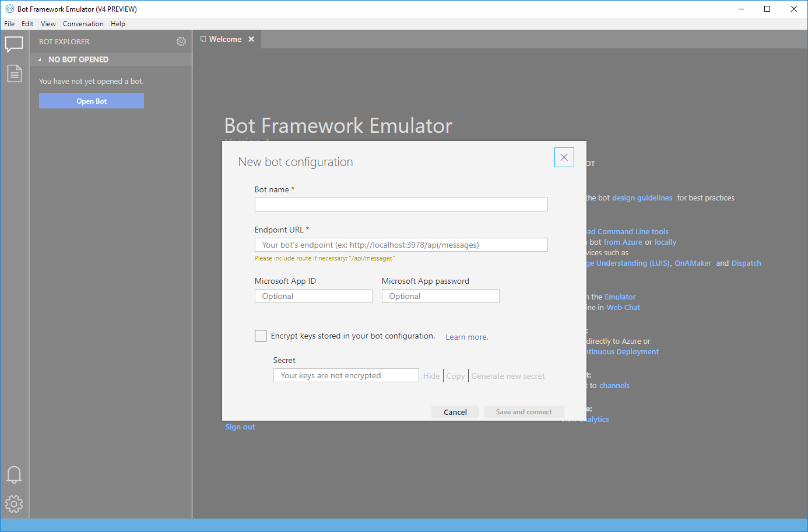
Task: Click Generate new secret
Action: pyautogui.click(x=508, y=376)
